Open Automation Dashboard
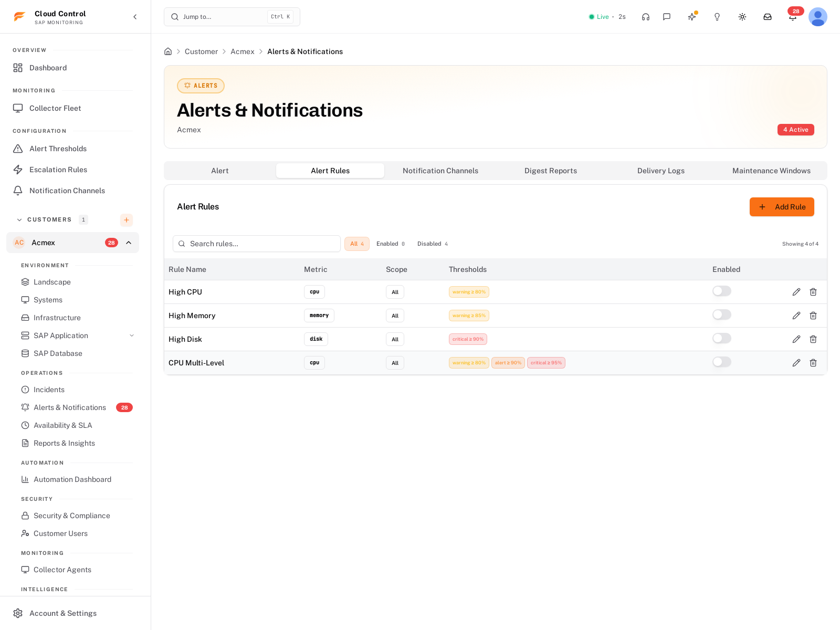This screenshot has height=630, width=840. pos(77,479)
